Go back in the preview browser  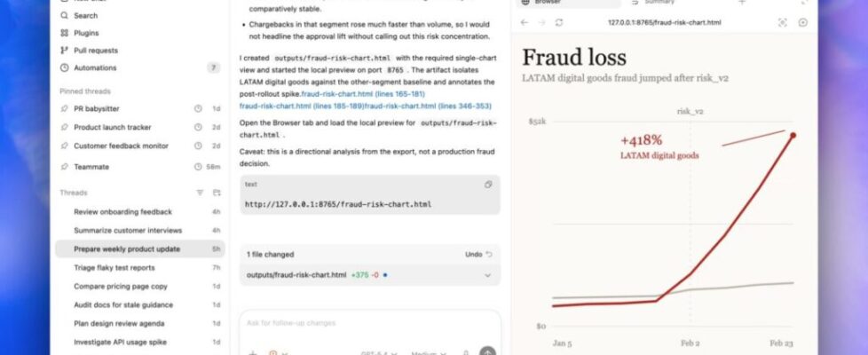524,22
